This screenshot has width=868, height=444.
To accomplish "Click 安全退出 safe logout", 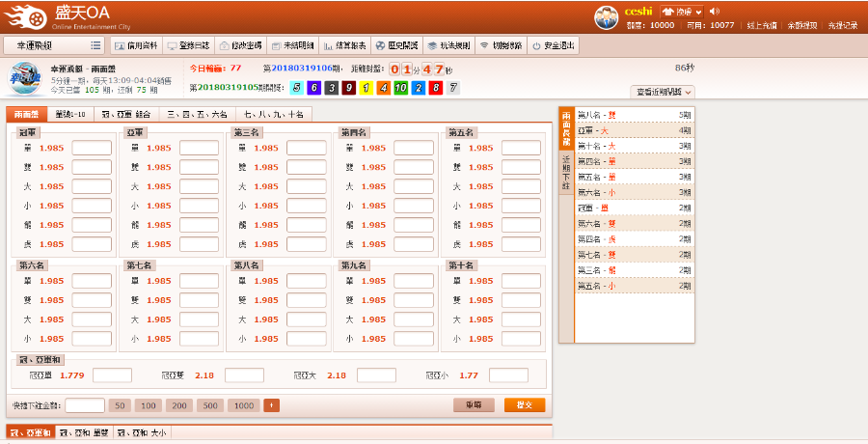I will pyautogui.click(x=553, y=45).
